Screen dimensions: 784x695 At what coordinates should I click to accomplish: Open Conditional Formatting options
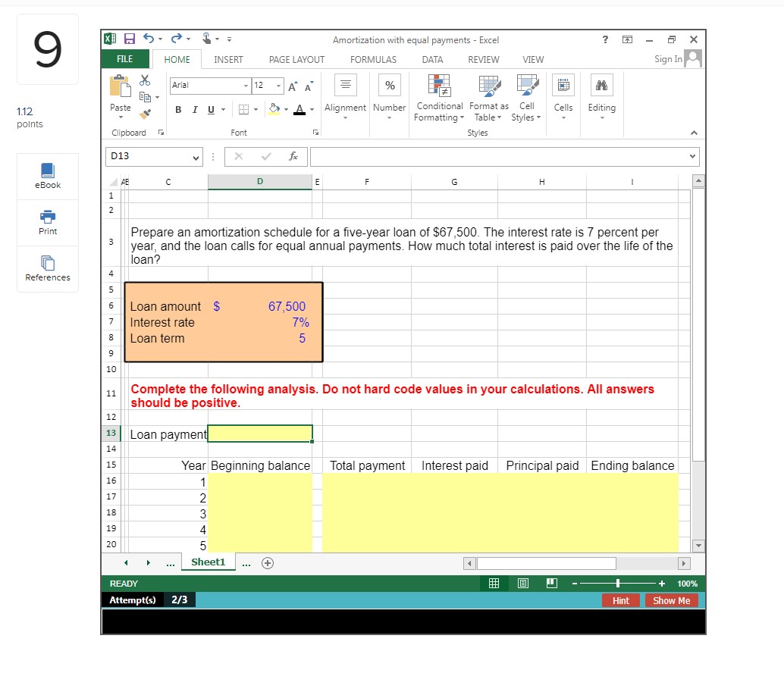(x=438, y=99)
